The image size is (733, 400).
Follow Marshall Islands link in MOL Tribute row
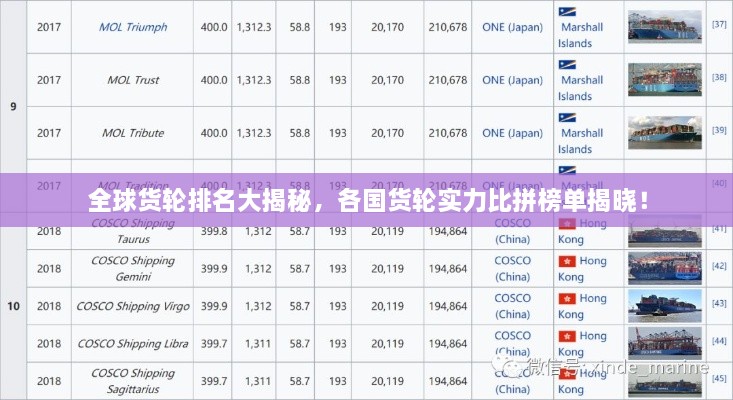[581, 141]
